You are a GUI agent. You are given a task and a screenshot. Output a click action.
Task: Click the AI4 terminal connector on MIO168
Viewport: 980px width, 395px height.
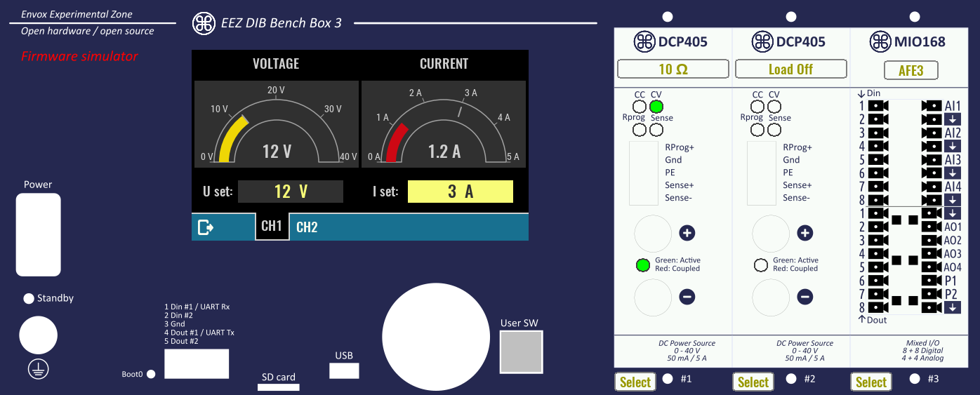tap(932, 187)
